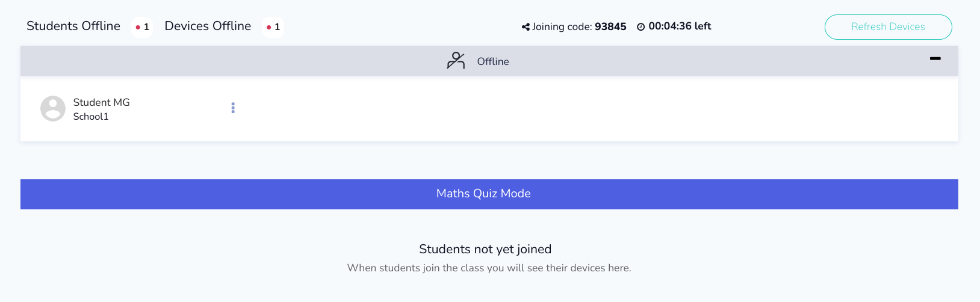980x302 pixels.
Task: Click the School1 label under student
Action: coord(91,117)
